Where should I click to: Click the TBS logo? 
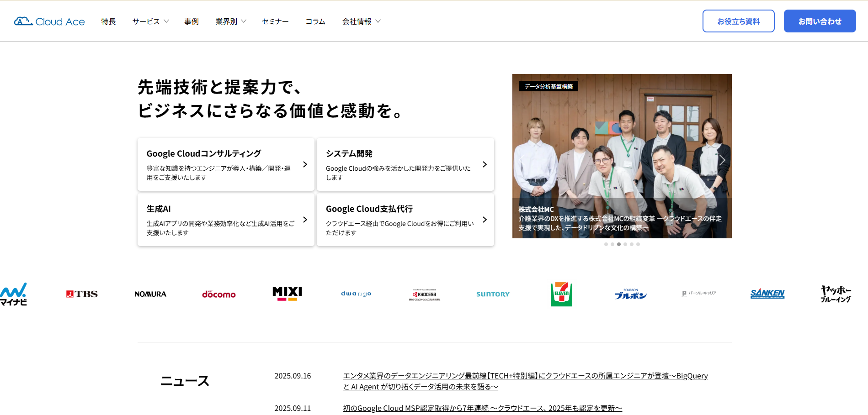[x=82, y=294]
